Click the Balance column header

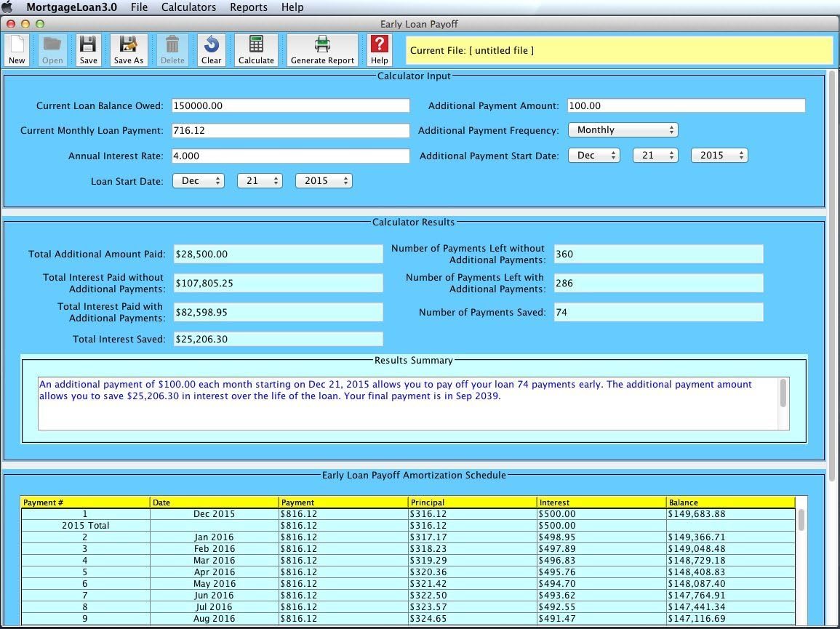pos(730,502)
